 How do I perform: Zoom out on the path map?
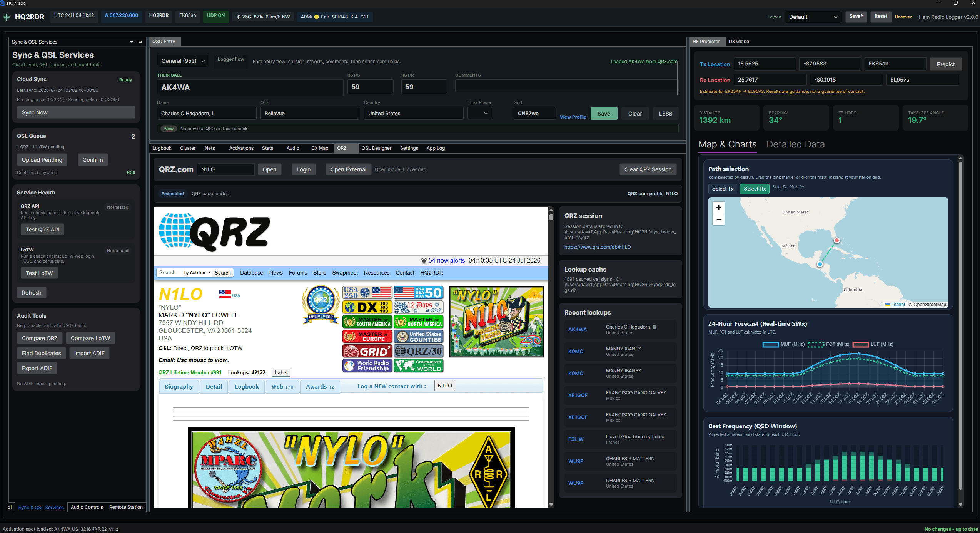(718, 219)
